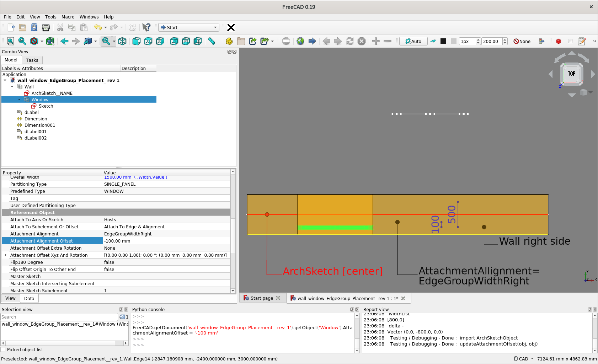The image size is (598, 364).
Task: Edit the Attachment Alignment Offset value
Action: click(166, 241)
